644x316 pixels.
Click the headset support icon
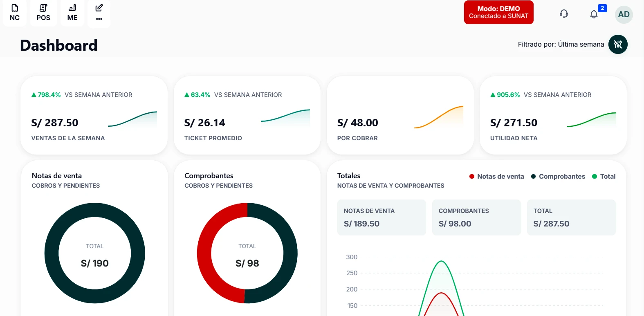[x=564, y=14]
